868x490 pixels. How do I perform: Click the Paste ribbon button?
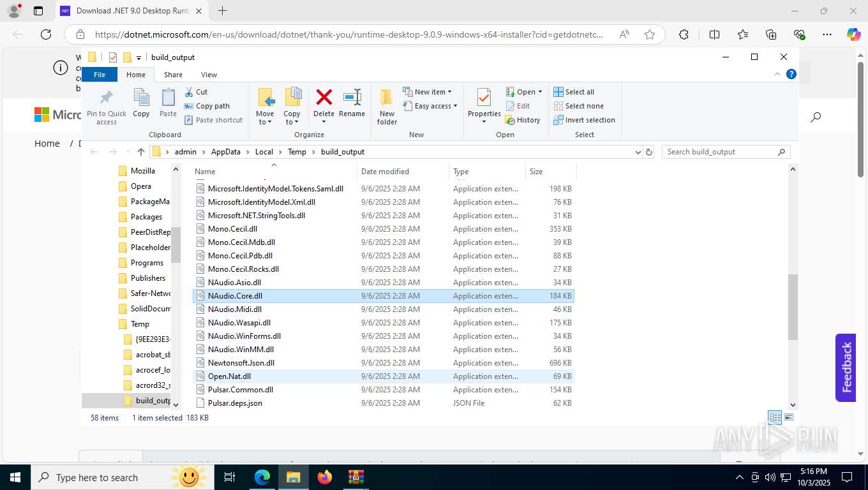coord(168,103)
